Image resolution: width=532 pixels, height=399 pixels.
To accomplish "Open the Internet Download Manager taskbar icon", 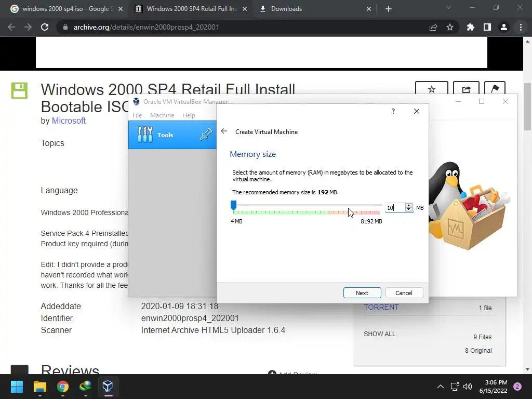I will click(85, 386).
